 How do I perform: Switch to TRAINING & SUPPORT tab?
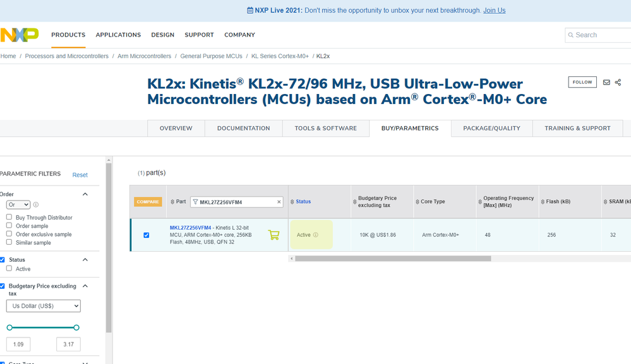click(577, 128)
